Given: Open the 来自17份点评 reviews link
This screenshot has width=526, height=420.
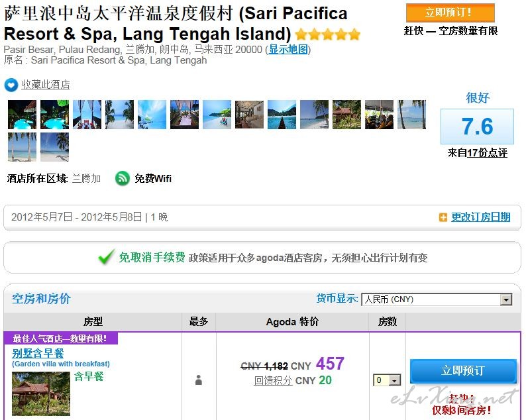Looking at the screenshot, I should coord(477,153).
